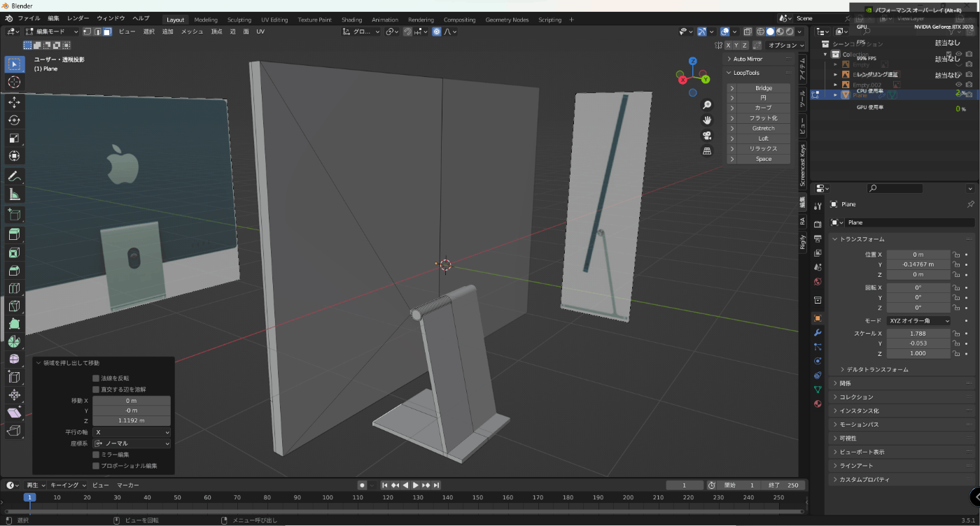Switch to the Modeling workspace tab
Image resolution: width=980 pixels, height=526 pixels.
coord(206,20)
